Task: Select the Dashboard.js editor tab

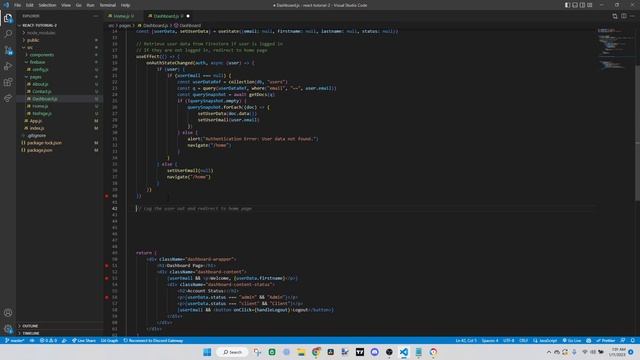Action: coord(166,16)
